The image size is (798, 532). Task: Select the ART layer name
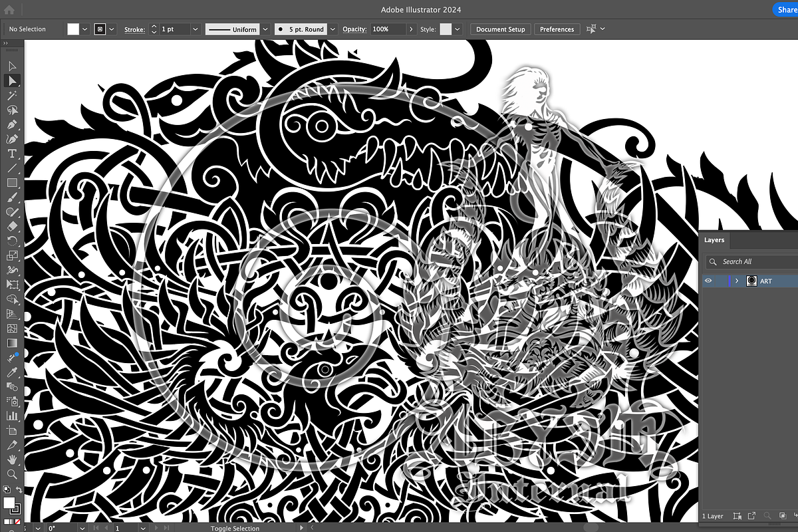[x=766, y=281]
